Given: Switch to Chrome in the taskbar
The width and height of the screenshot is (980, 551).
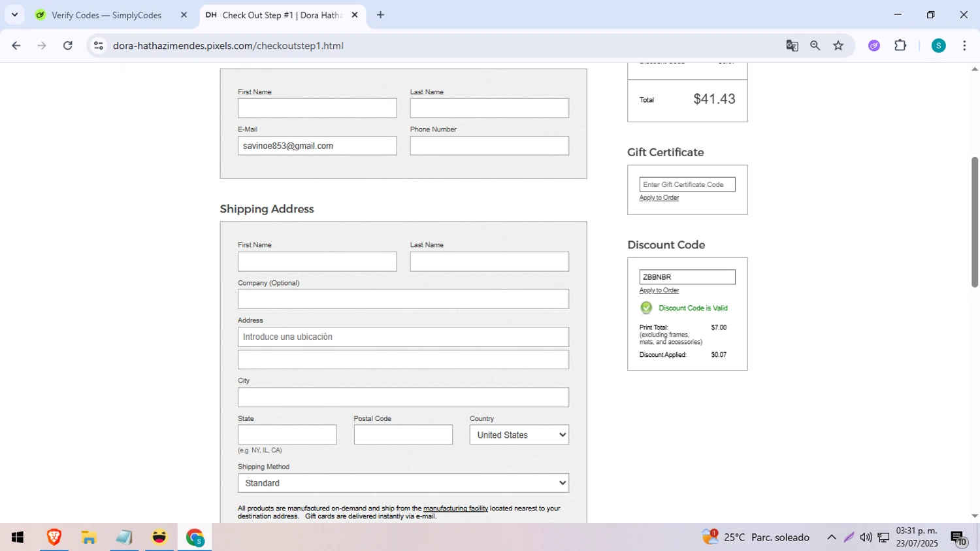Looking at the screenshot, I should (x=195, y=537).
